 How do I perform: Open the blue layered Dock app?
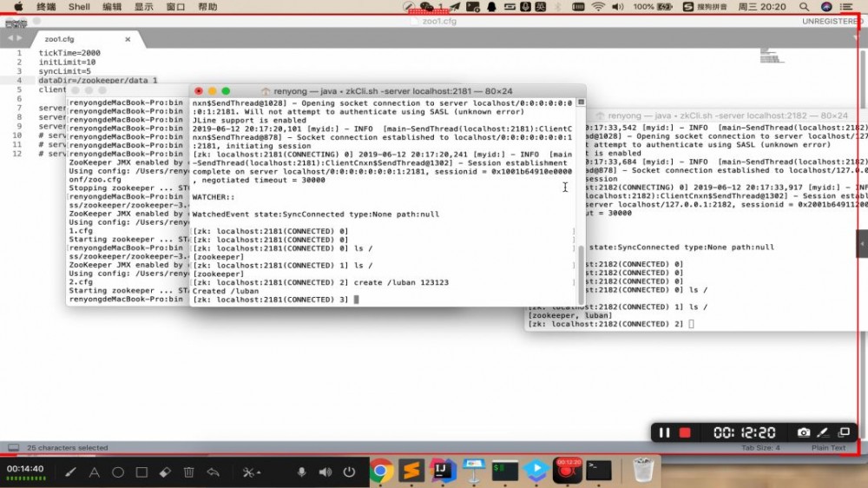tap(536, 471)
